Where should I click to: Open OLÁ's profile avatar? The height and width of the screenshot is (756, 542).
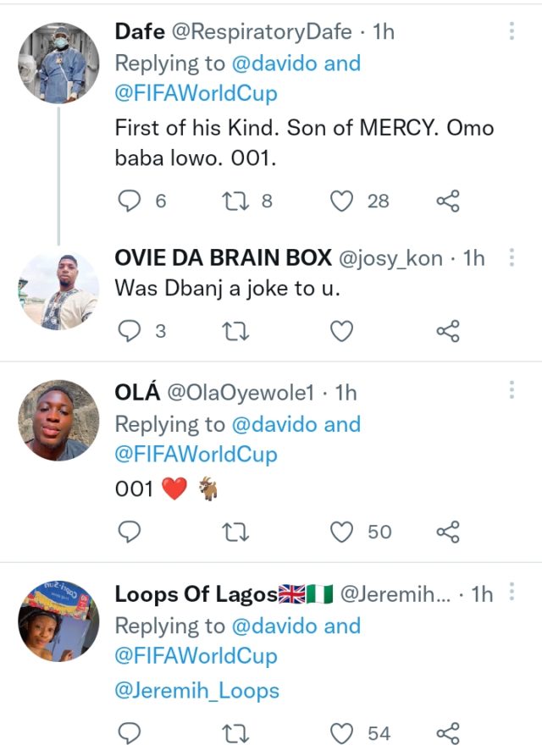(x=58, y=421)
